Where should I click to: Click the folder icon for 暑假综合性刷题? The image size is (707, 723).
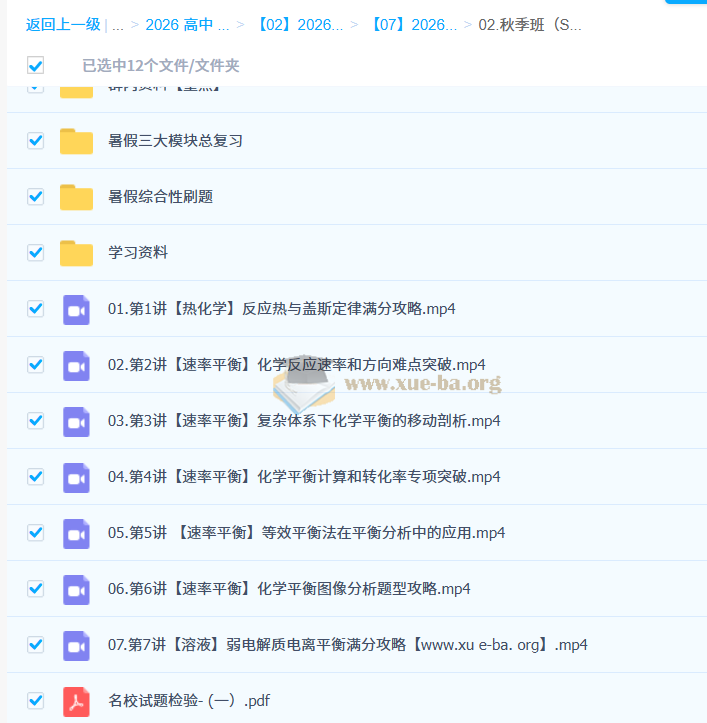(x=76, y=197)
